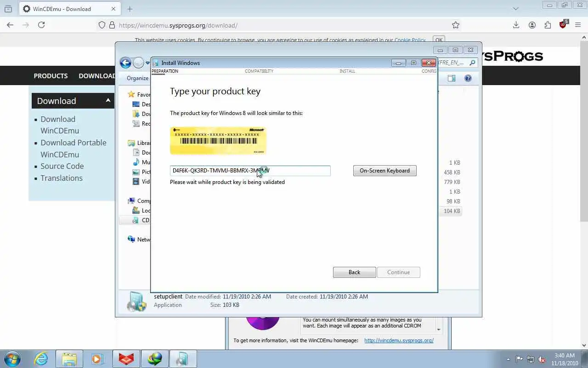Click the network tray icon
The height and width of the screenshot is (368, 588).
click(x=531, y=359)
